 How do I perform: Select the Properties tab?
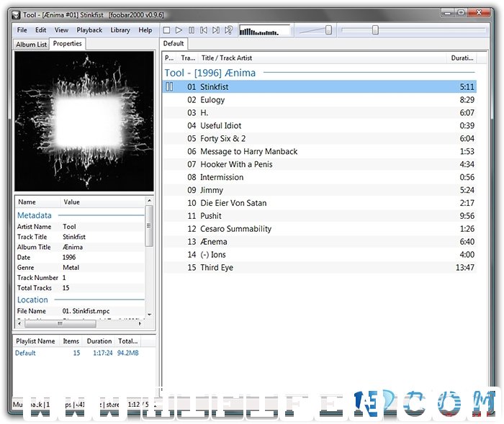click(67, 43)
